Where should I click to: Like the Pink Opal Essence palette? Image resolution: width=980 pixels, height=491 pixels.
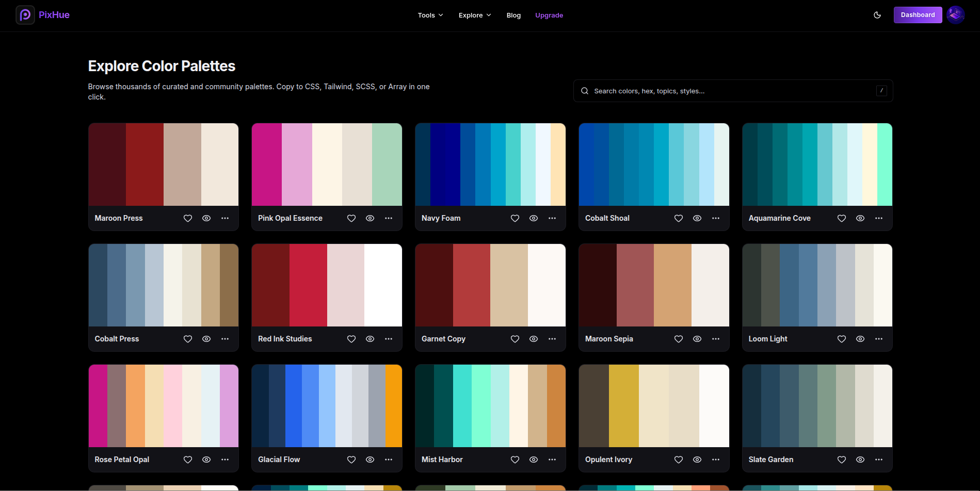(351, 218)
